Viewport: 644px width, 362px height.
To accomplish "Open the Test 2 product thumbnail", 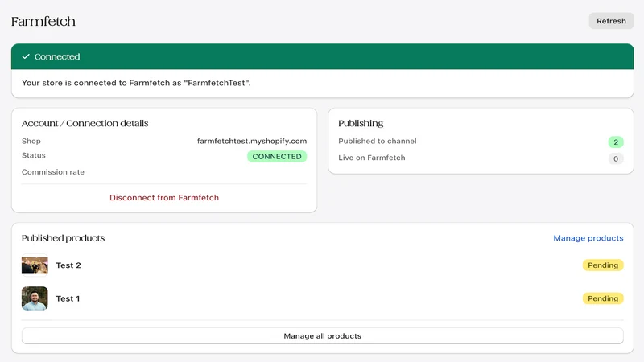I will point(35,265).
